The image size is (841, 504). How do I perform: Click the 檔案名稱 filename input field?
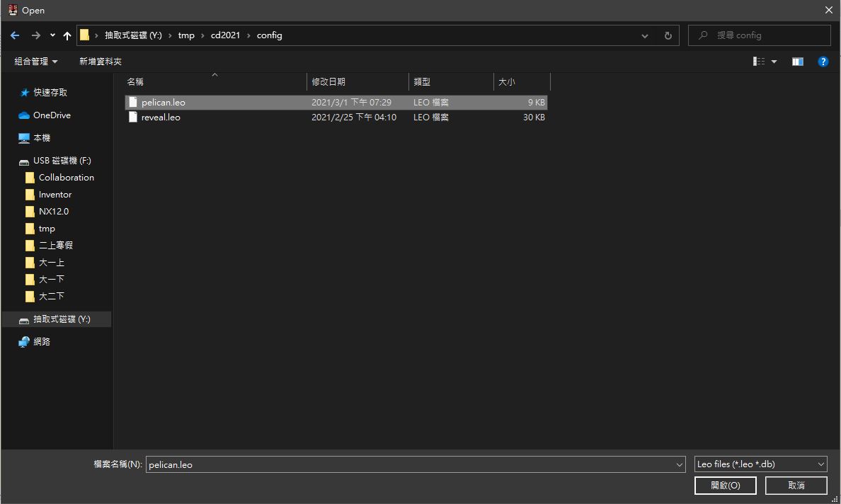click(x=411, y=464)
